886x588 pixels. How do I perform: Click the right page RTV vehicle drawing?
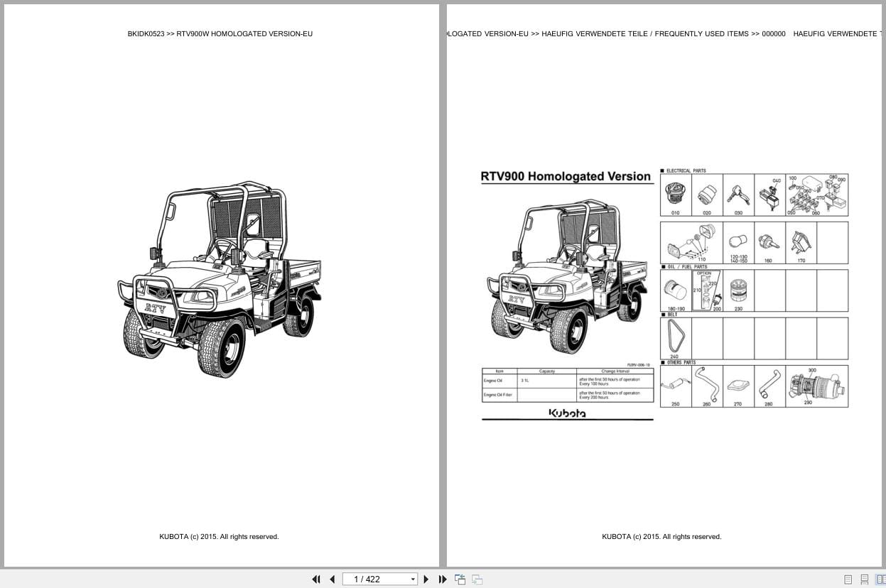coord(566,278)
